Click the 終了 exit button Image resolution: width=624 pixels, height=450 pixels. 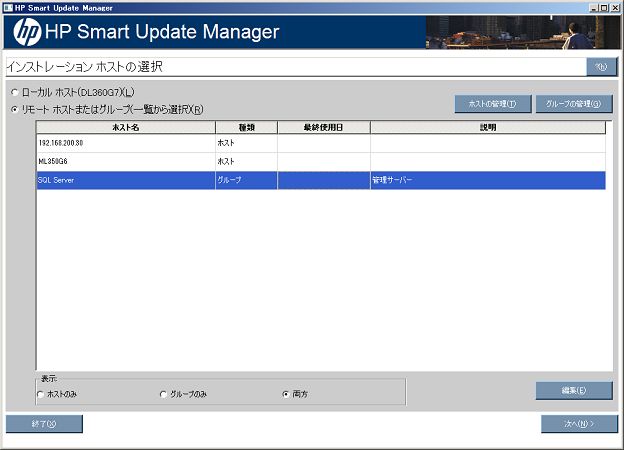point(44,424)
